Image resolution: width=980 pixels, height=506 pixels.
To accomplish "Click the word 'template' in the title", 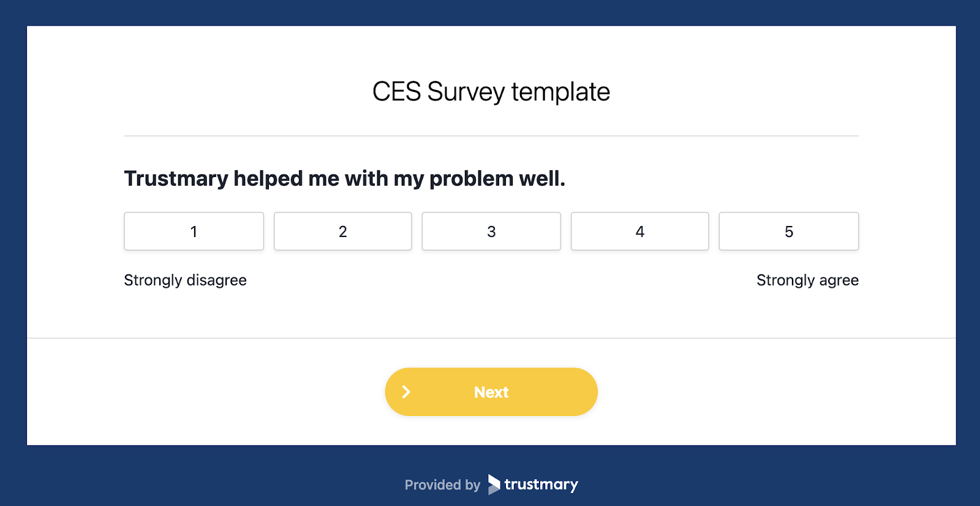I will tap(560, 93).
